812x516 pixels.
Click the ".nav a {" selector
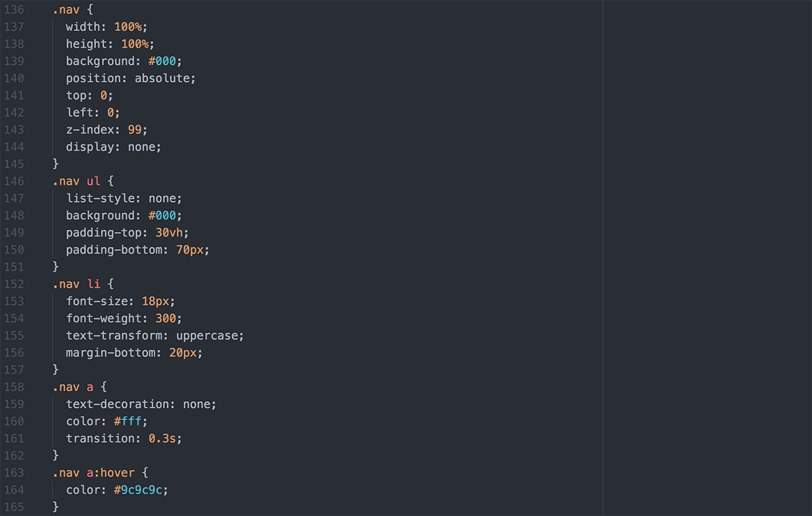point(80,388)
